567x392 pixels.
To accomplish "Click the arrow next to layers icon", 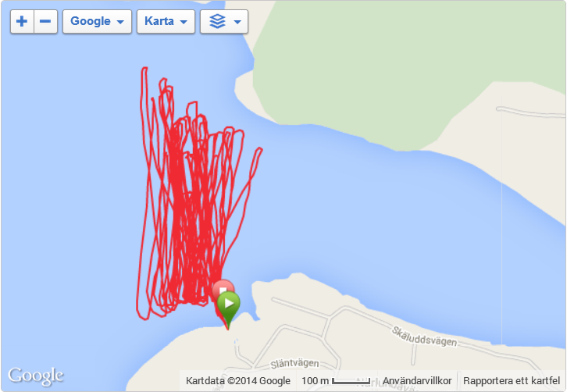I will (x=237, y=22).
